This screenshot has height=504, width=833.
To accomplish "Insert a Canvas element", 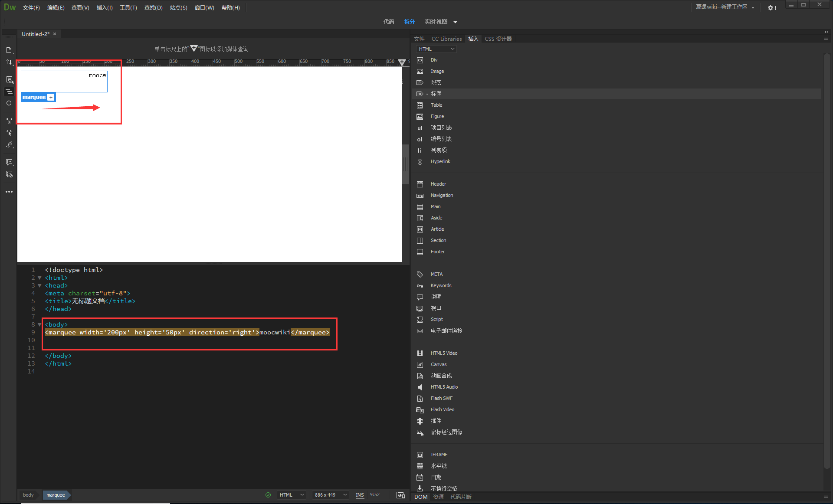I will pyautogui.click(x=439, y=364).
